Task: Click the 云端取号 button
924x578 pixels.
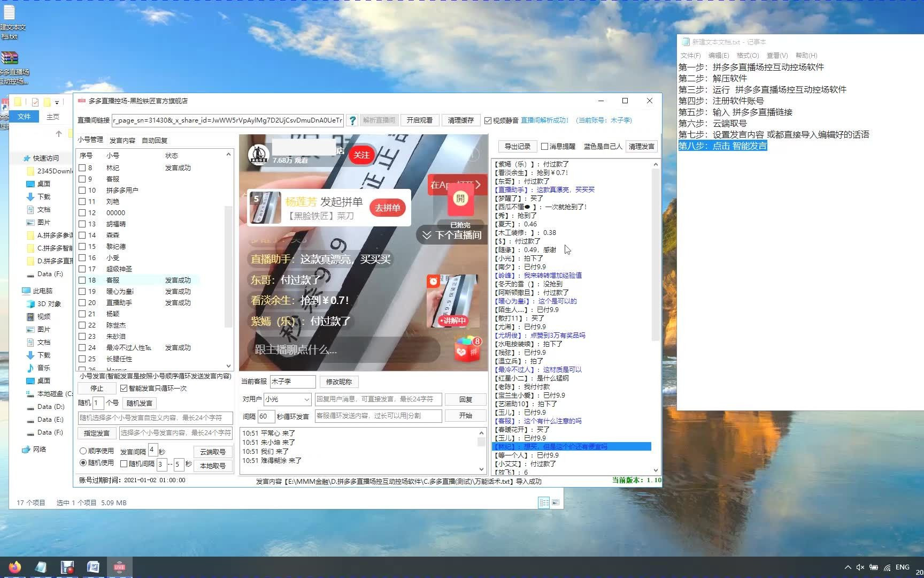Action: click(213, 452)
